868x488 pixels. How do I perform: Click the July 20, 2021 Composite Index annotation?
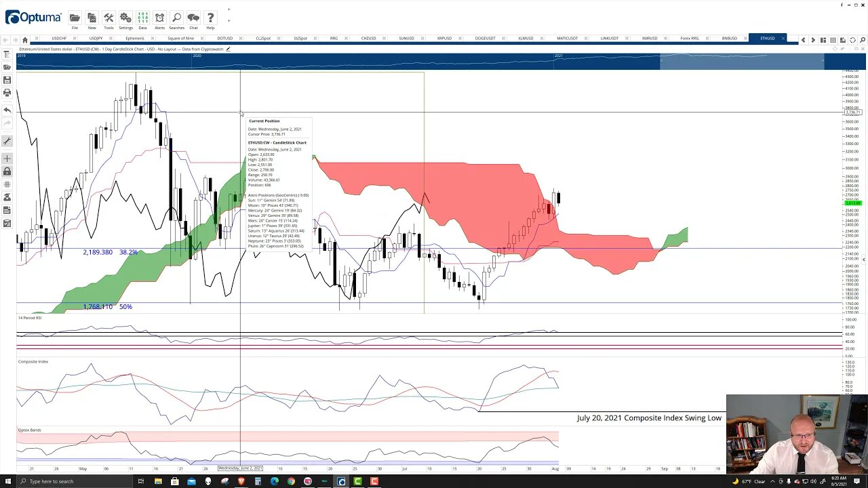tap(649, 418)
